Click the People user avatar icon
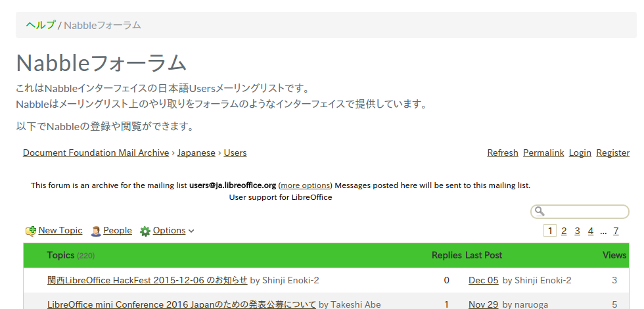Image resolution: width=644 pixels, height=309 pixels. point(96,231)
